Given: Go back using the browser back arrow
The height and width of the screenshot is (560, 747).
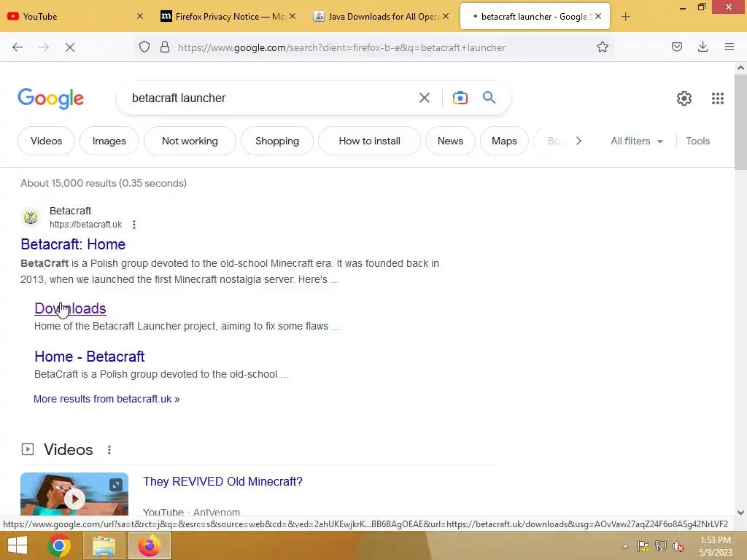Looking at the screenshot, I should pyautogui.click(x=18, y=47).
